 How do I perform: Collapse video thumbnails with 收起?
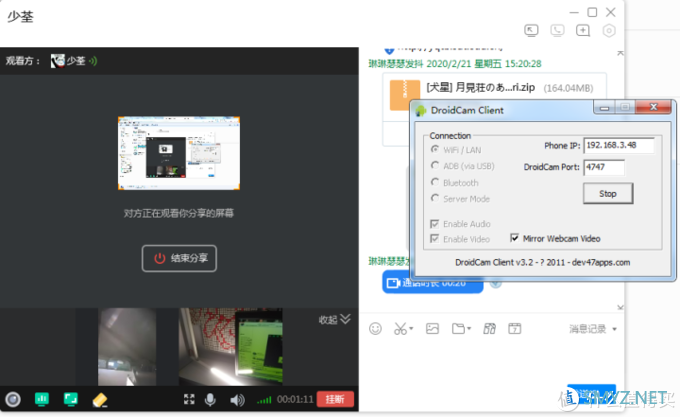tap(334, 319)
